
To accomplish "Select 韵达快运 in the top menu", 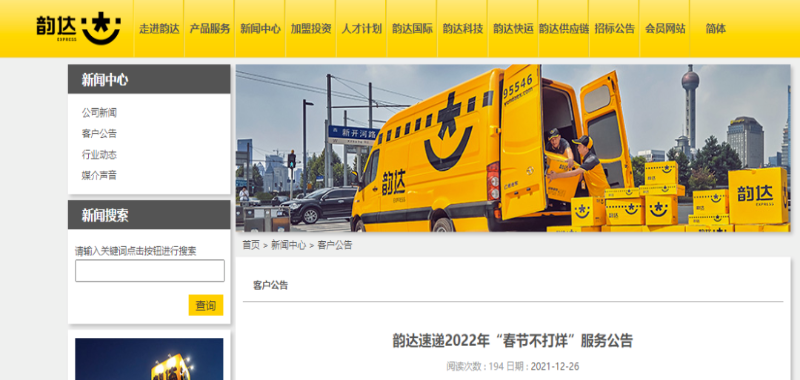I will click(x=513, y=29).
